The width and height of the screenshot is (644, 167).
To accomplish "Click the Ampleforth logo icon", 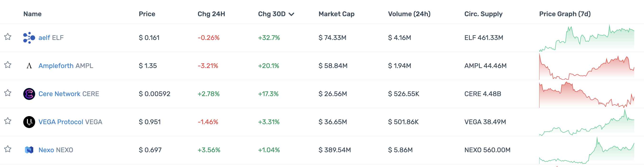I will click(29, 66).
